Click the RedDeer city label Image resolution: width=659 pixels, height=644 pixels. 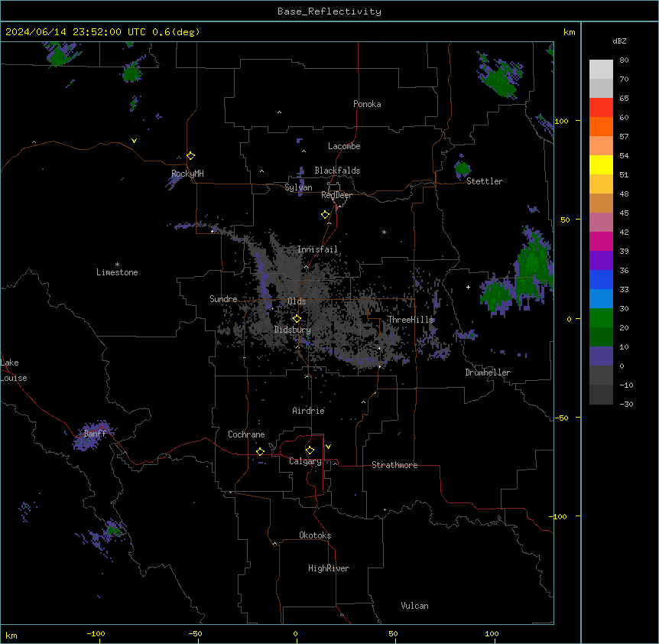[x=336, y=195]
